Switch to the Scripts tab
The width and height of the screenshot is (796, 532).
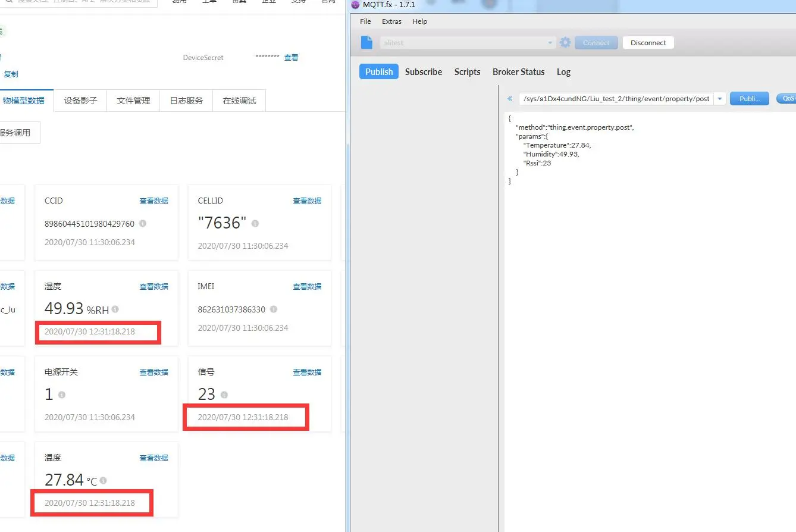click(467, 72)
